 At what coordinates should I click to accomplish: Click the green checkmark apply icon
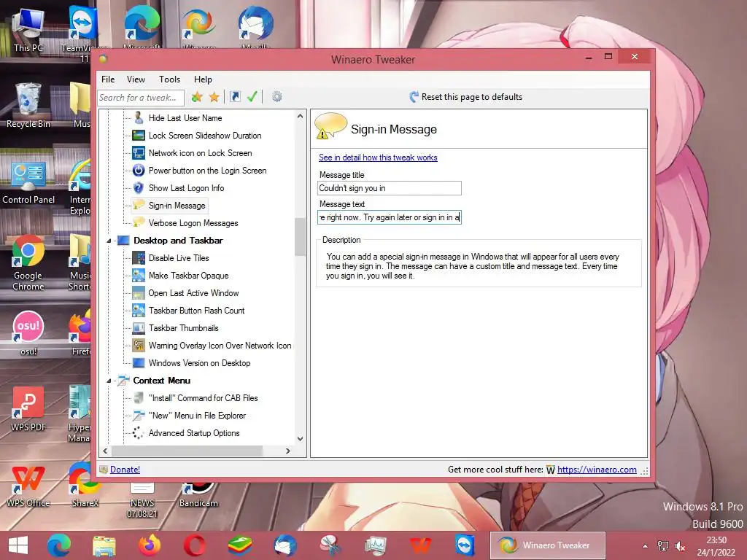[x=252, y=97]
